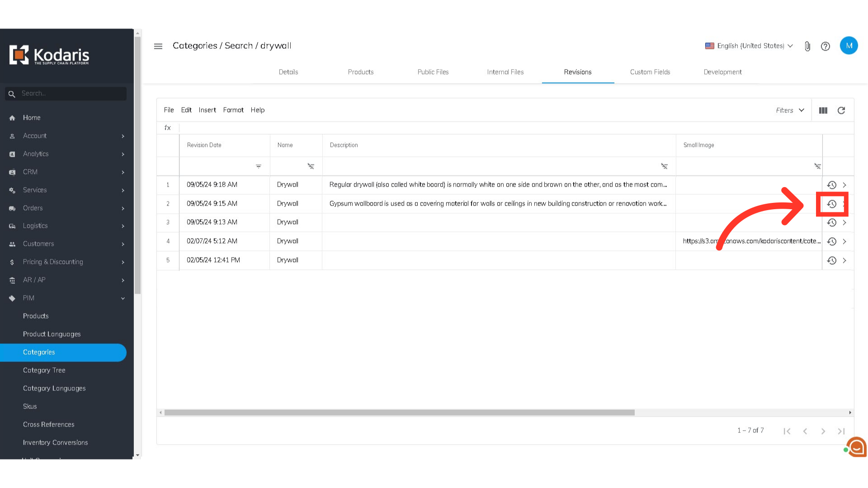Screen dimensions: 868x488
Task: Open the user profile avatar M
Action: point(849,46)
